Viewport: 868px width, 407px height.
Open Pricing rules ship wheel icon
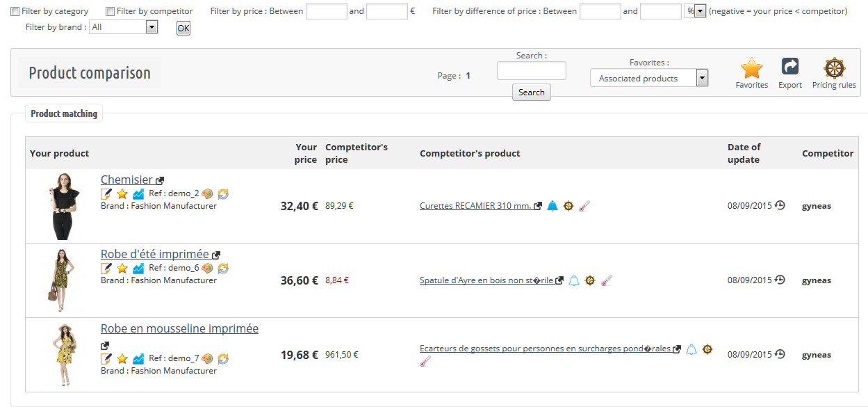(834, 68)
